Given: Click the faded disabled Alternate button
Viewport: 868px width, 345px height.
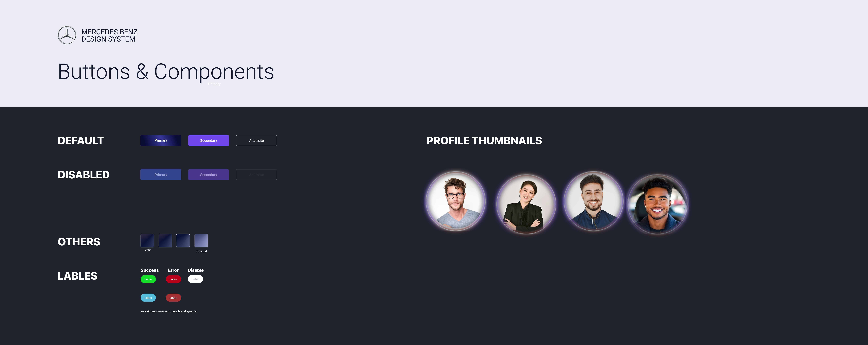Looking at the screenshot, I should [x=256, y=175].
